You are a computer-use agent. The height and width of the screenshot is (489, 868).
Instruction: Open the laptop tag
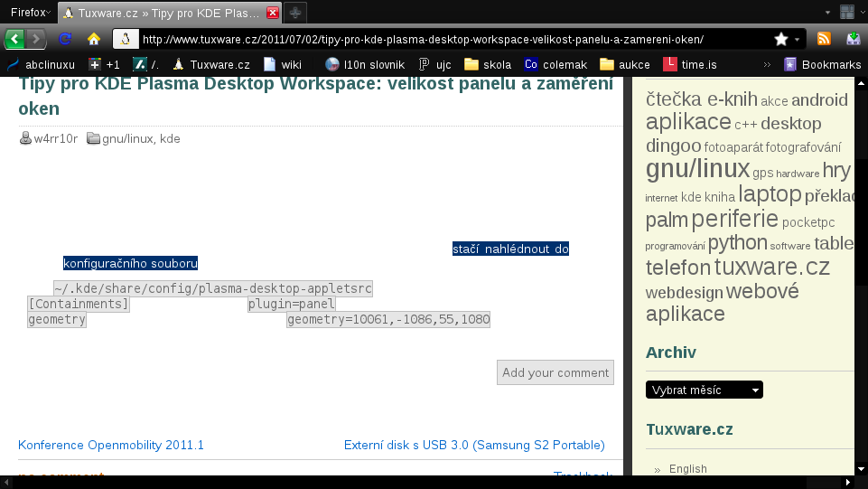(x=770, y=194)
